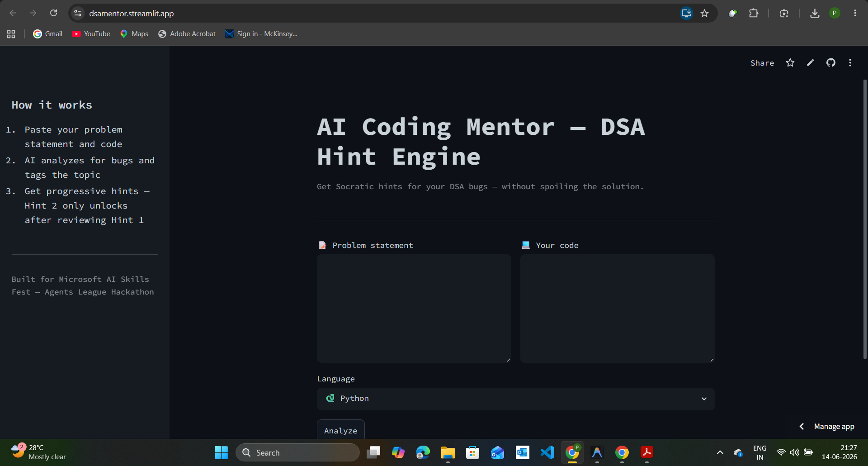Open Visual Studio Code from taskbar
The width and height of the screenshot is (868, 466).
point(547,452)
